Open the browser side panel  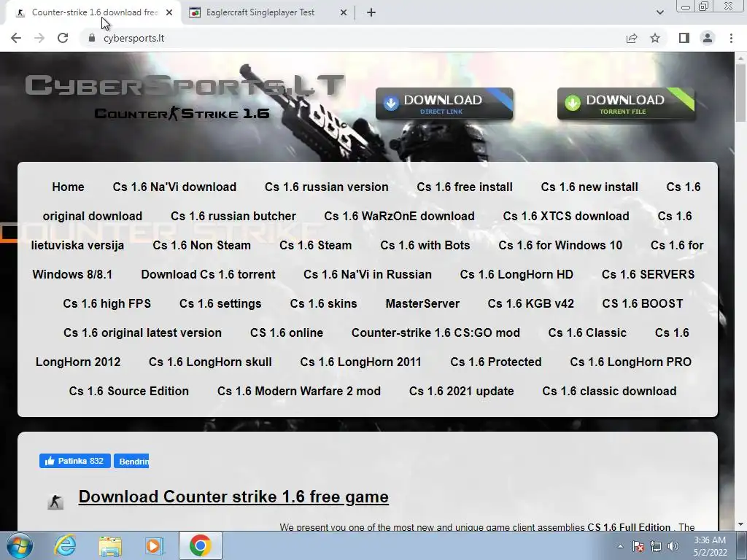(684, 38)
